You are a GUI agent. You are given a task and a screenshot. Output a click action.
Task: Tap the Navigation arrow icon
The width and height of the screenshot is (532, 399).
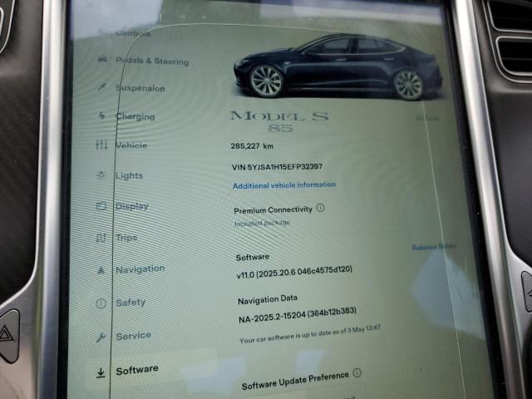(x=101, y=270)
